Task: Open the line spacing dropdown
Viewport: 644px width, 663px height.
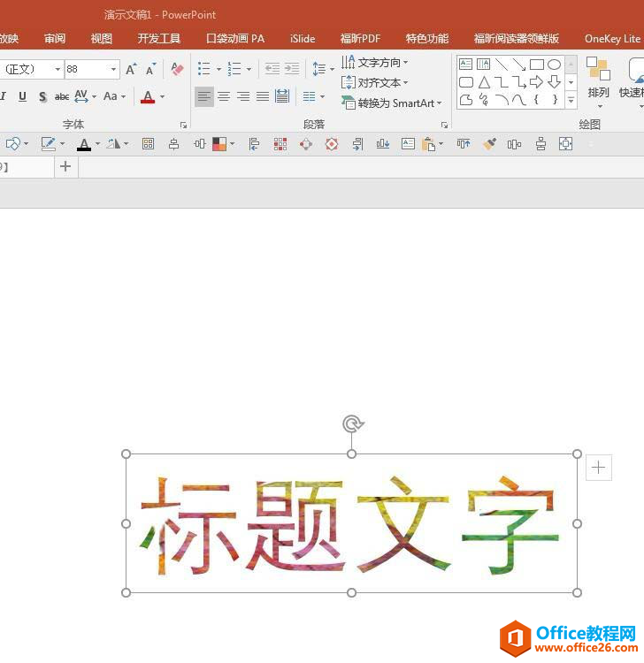Action: pos(323,68)
